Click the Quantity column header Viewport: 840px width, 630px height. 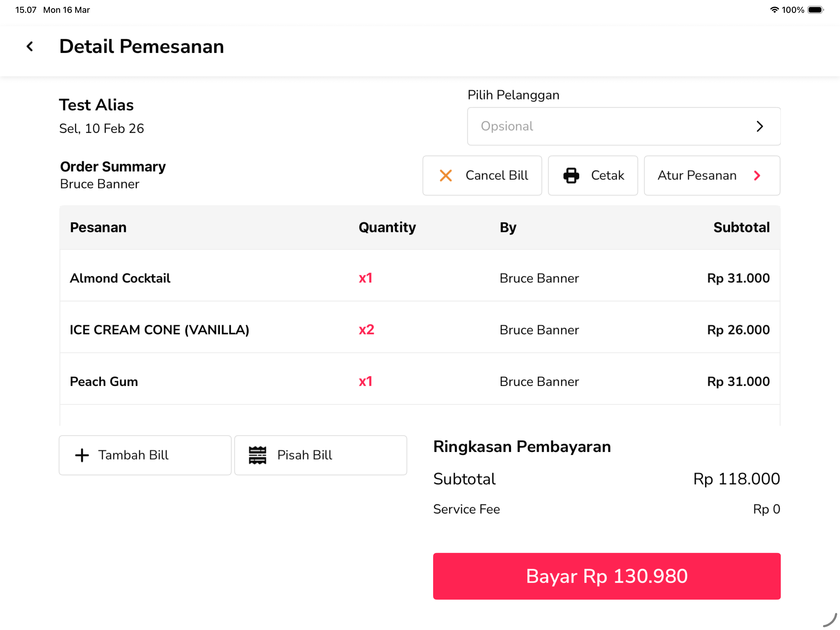[387, 227]
